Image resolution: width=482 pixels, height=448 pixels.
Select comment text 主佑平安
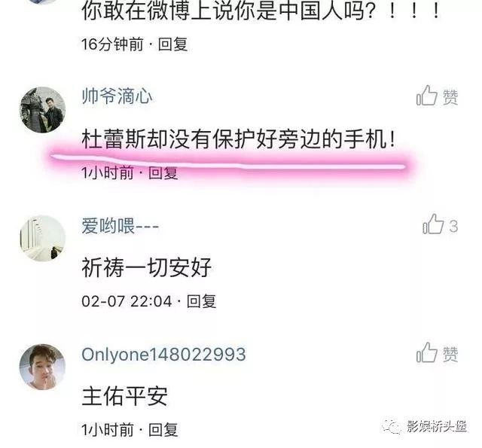click(x=124, y=396)
